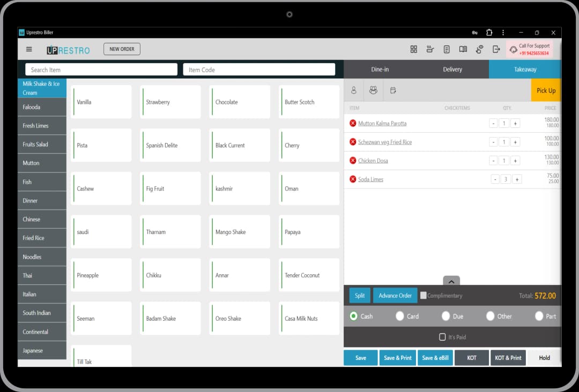Viewport: 579px width, 392px height.
Task: Click the yellow Pick Up button
Action: [546, 91]
